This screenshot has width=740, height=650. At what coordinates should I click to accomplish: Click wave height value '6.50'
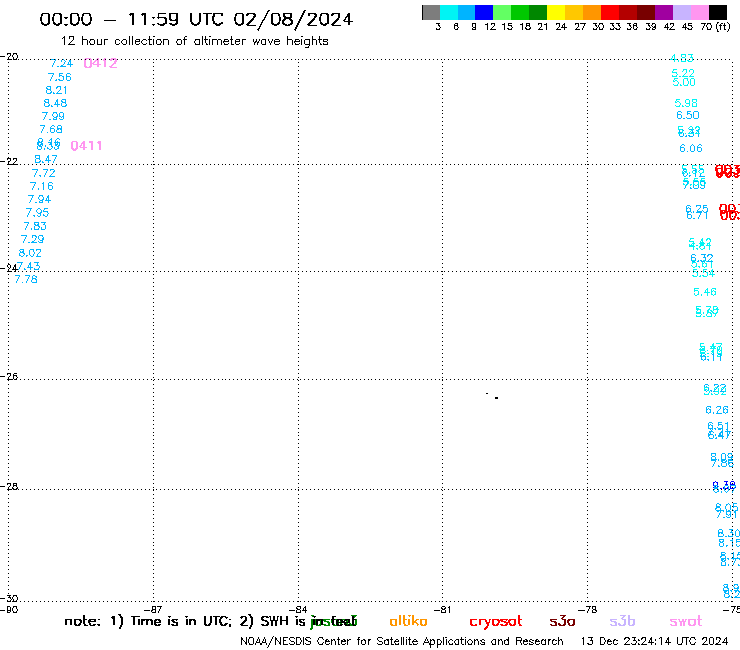688,116
